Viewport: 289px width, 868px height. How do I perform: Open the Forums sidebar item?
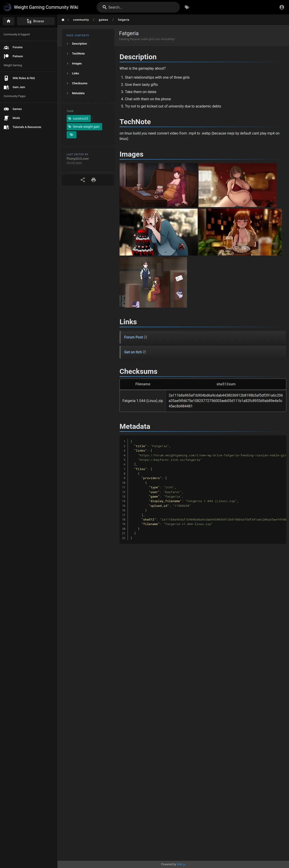click(x=18, y=47)
